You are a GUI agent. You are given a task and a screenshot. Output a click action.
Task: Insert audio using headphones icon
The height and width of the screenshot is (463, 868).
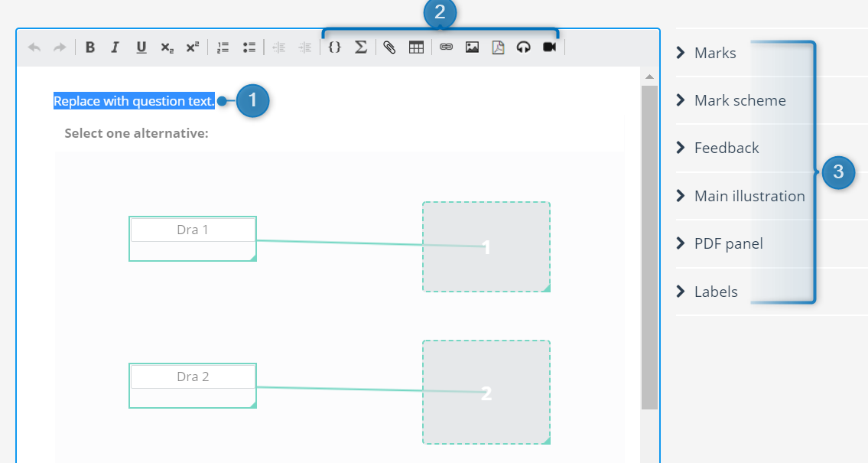(523, 47)
